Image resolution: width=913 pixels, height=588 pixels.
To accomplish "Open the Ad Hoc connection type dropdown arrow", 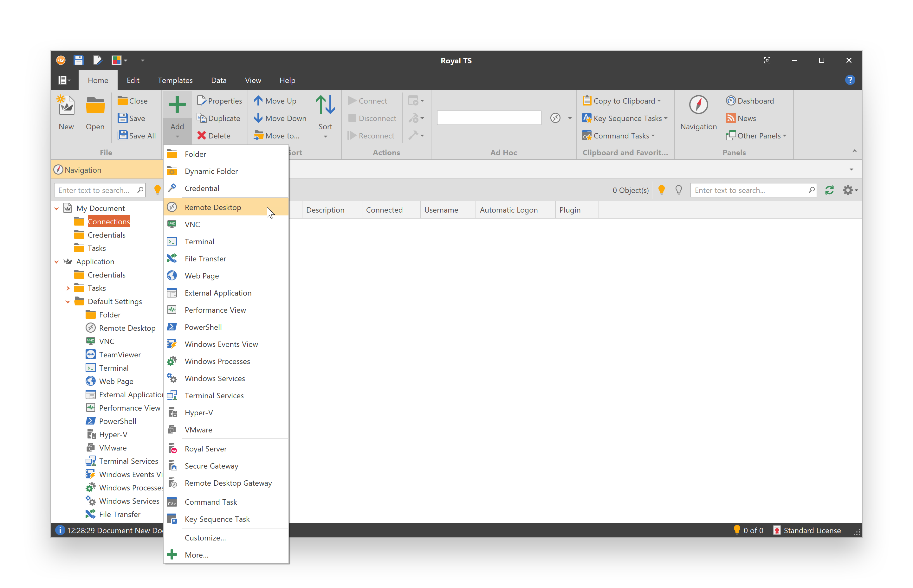I will tap(570, 118).
